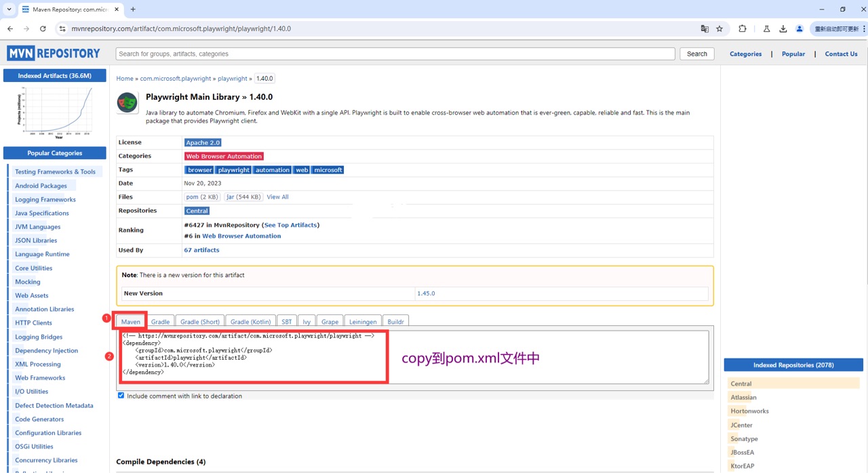Bookmark this page with the star icon
868x473 pixels.
click(x=719, y=28)
